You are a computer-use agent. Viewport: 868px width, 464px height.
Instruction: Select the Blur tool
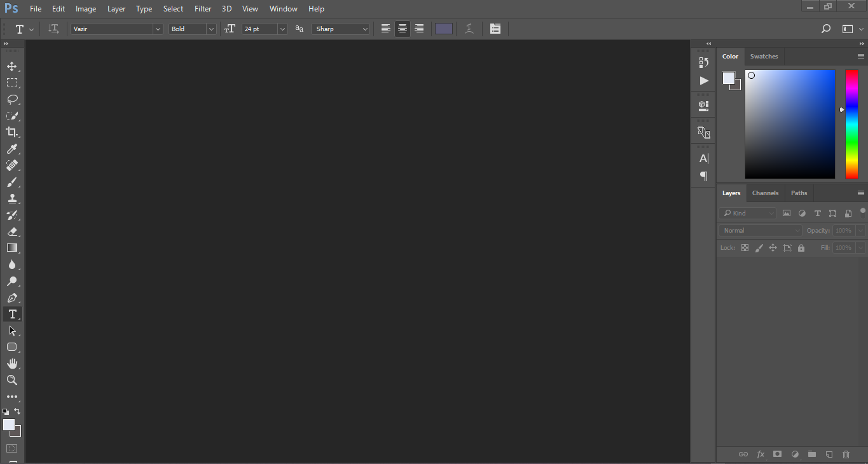pos(11,264)
